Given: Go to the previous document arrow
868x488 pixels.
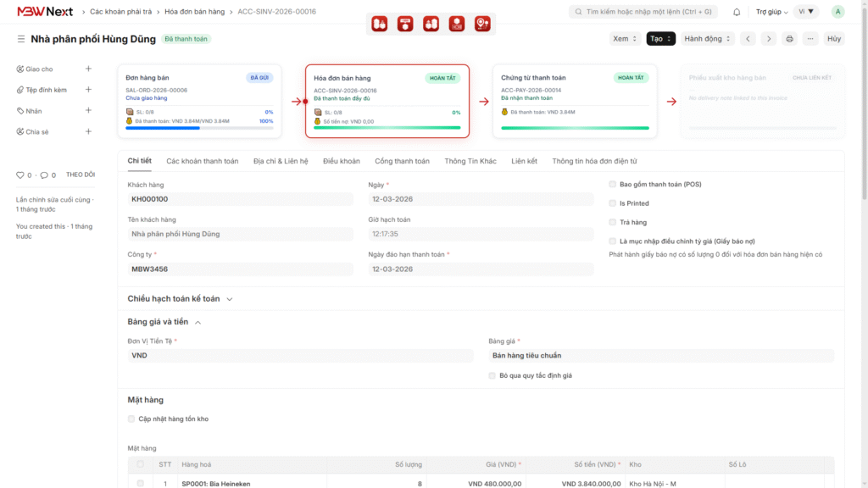Looking at the screenshot, I should coord(748,39).
